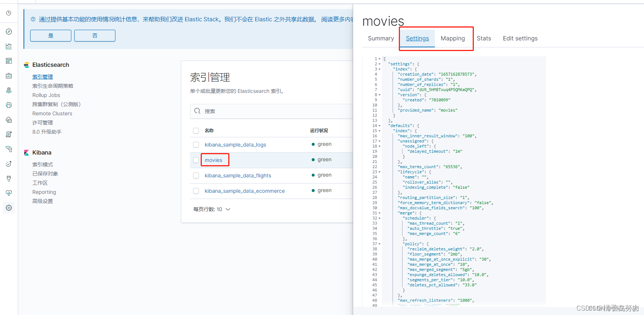
Task: Open Management from the gear icon
Action: 9,208
